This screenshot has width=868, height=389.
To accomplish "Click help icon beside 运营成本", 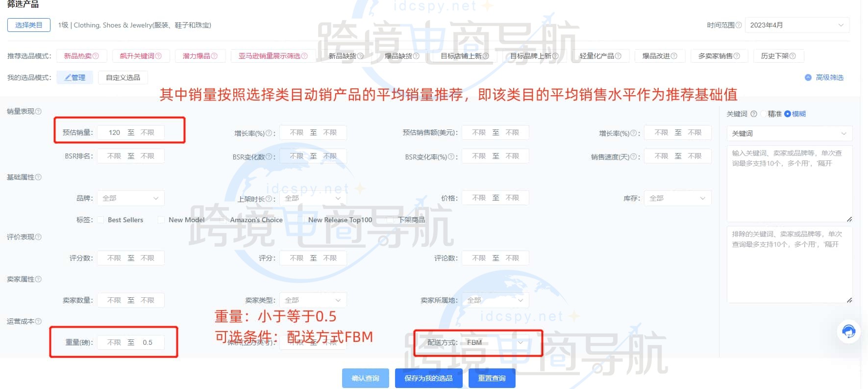I will [38, 321].
